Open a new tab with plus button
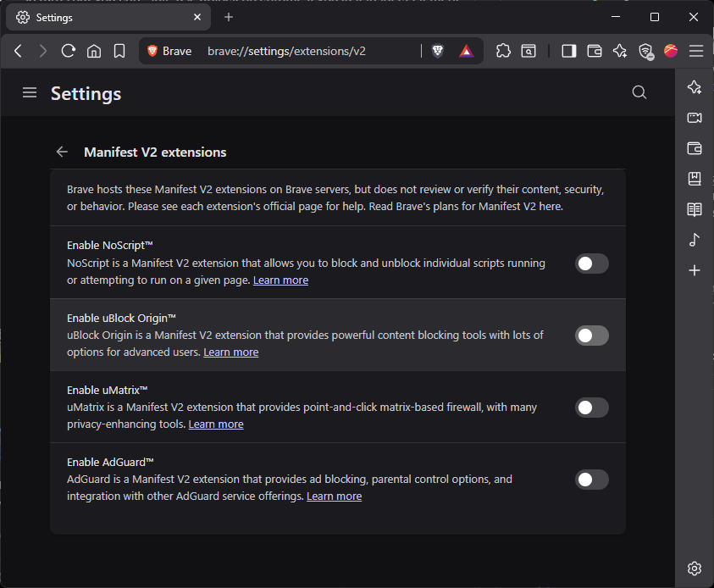 [x=229, y=17]
